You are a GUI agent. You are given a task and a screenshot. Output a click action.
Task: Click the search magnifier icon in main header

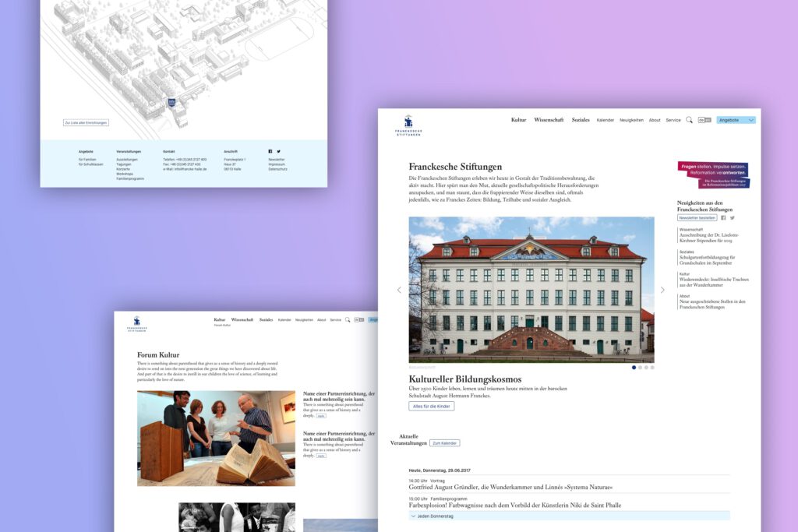[x=689, y=120]
